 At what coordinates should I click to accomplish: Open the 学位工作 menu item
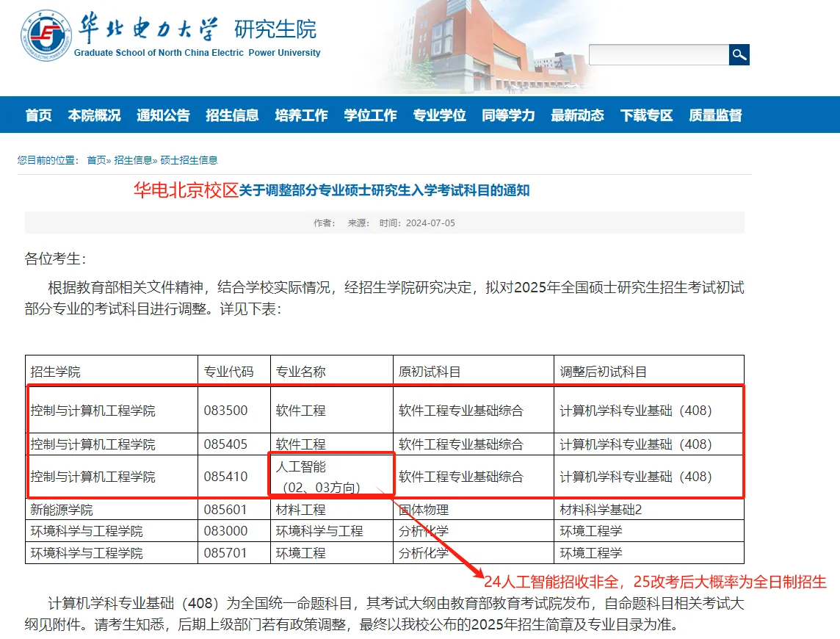pyautogui.click(x=371, y=115)
